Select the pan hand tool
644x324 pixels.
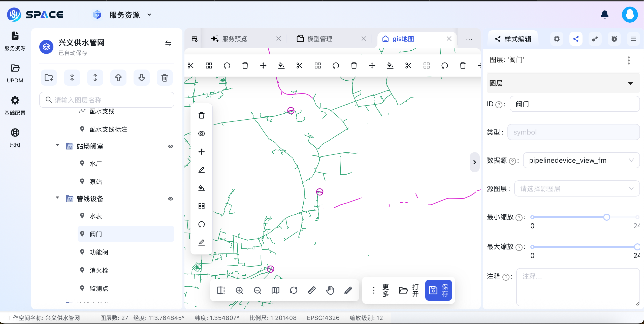pos(330,290)
